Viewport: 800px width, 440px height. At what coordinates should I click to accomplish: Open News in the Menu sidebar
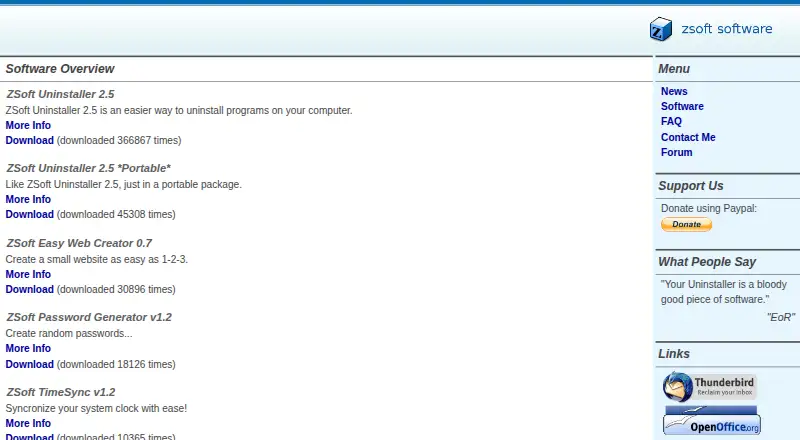674,91
